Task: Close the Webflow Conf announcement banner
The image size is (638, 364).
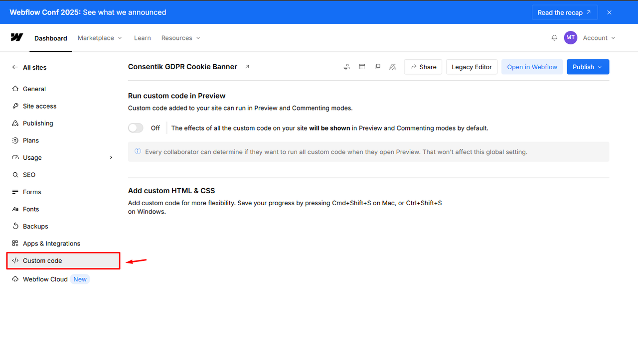Action: pos(609,12)
